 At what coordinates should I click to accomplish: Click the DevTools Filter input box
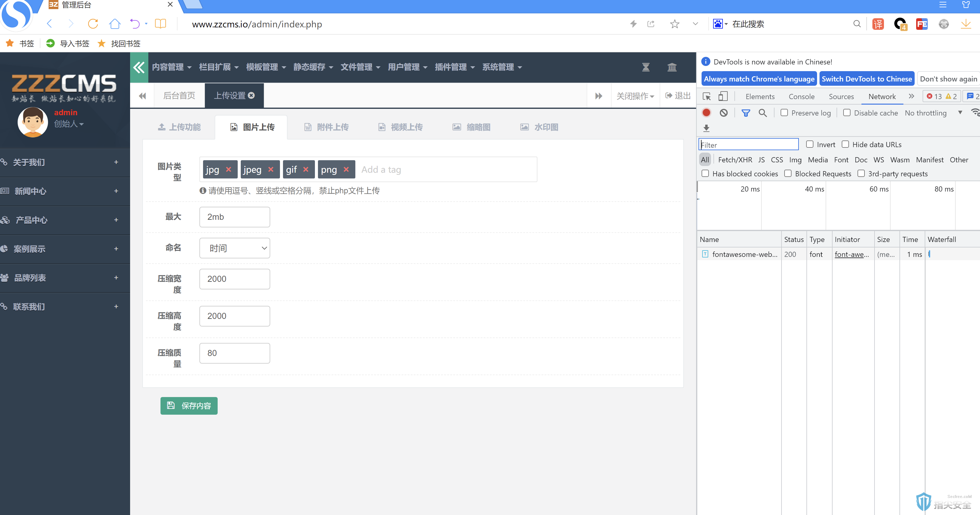tap(749, 144)
